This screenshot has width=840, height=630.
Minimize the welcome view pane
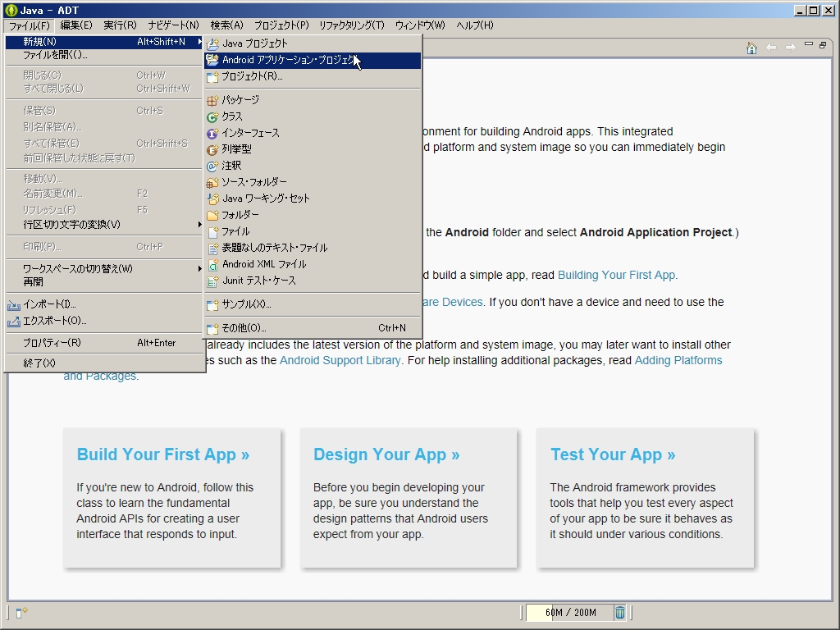click(809, 44)
